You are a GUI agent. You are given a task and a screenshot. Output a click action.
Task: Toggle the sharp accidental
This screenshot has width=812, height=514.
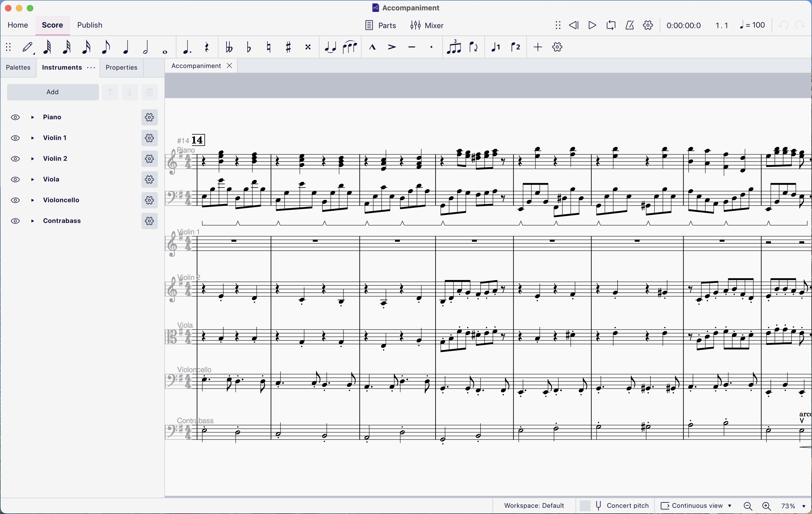pos(288,47)
